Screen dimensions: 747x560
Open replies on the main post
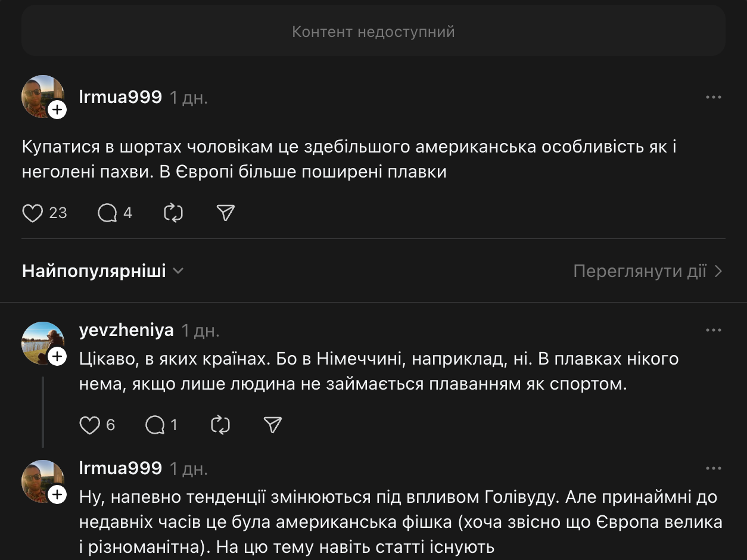pyautogui.click(x=108, y=213)
